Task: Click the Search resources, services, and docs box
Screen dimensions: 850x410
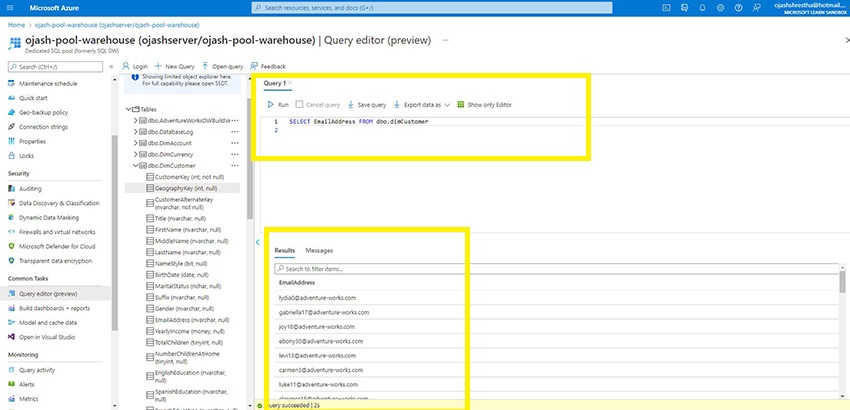Action: (x=432, y=8)
